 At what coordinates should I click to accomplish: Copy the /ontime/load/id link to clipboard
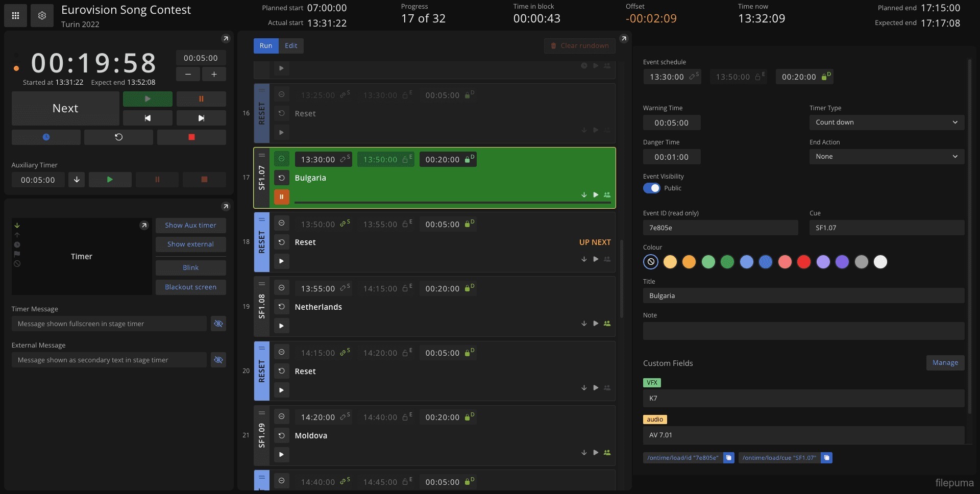coord(728,458)
